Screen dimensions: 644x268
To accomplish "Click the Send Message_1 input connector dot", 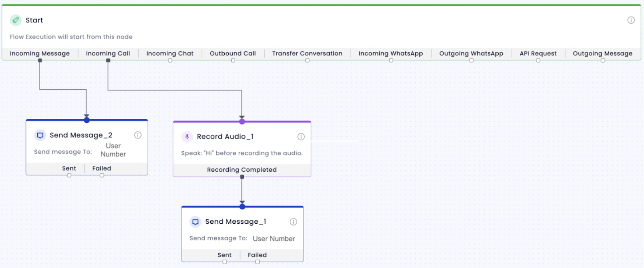I will (x=242, y=207).
